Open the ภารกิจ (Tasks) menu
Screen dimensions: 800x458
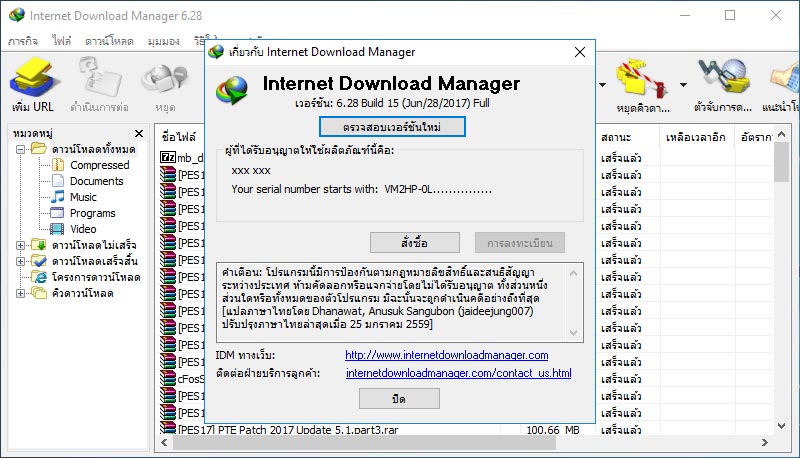[x=23, y=41]
